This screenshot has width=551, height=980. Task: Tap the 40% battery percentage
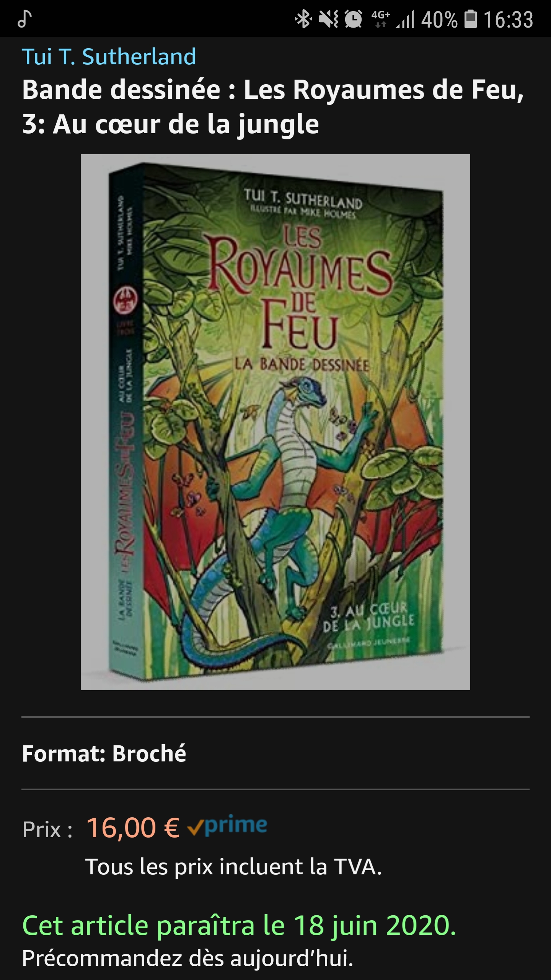tap(439, 20)
